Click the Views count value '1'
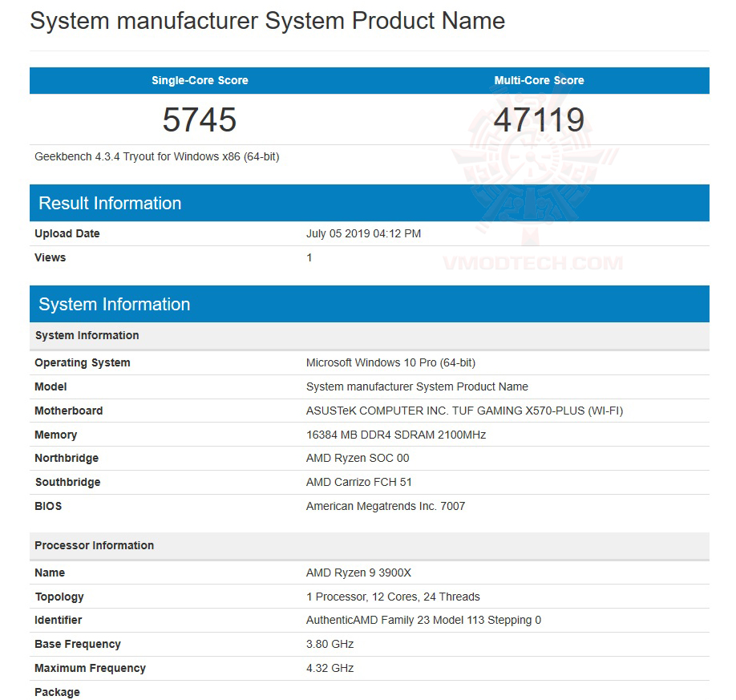Image resolution: width=736 pixels, height=700 pixels. click(x=309, y=257)
